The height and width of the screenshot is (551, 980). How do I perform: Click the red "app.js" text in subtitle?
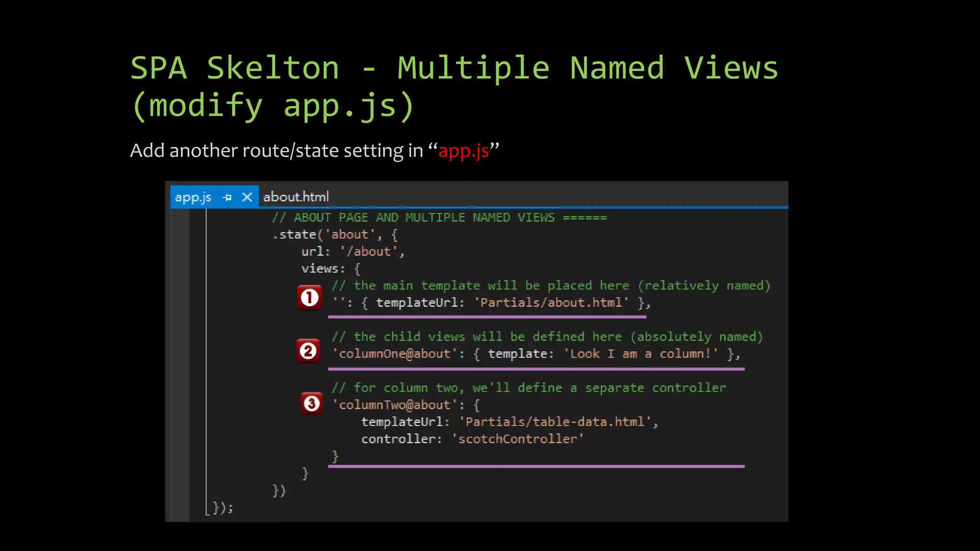click(x=463, y=151)
